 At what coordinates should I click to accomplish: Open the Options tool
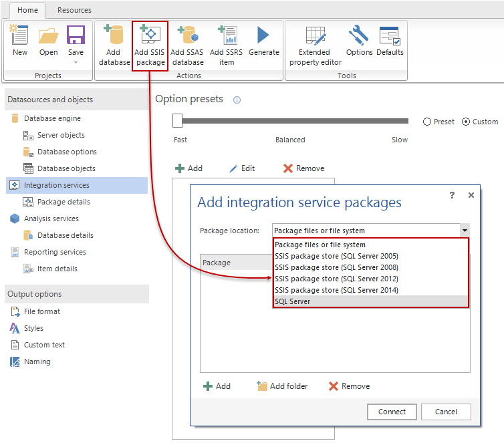pos(359,40)
